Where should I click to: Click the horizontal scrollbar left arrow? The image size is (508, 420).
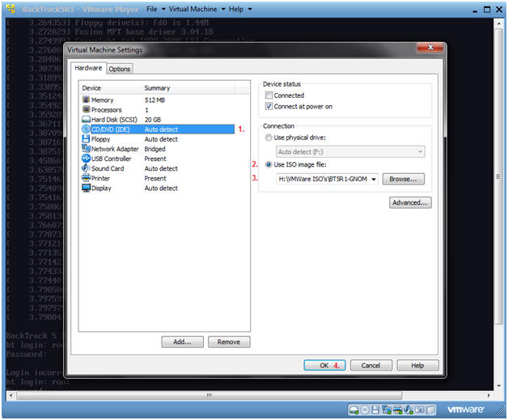[11, 395]
